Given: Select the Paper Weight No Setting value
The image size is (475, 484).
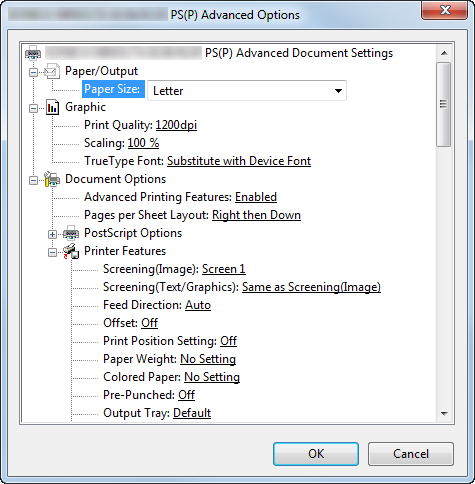Looking at the screenshot, I should (208, 359).
